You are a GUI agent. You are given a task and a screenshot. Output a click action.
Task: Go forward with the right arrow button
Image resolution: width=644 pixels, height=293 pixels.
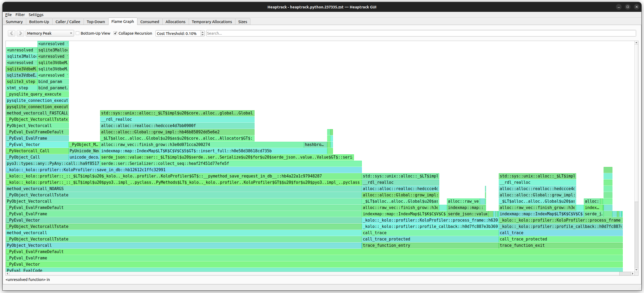coord(20,33)
